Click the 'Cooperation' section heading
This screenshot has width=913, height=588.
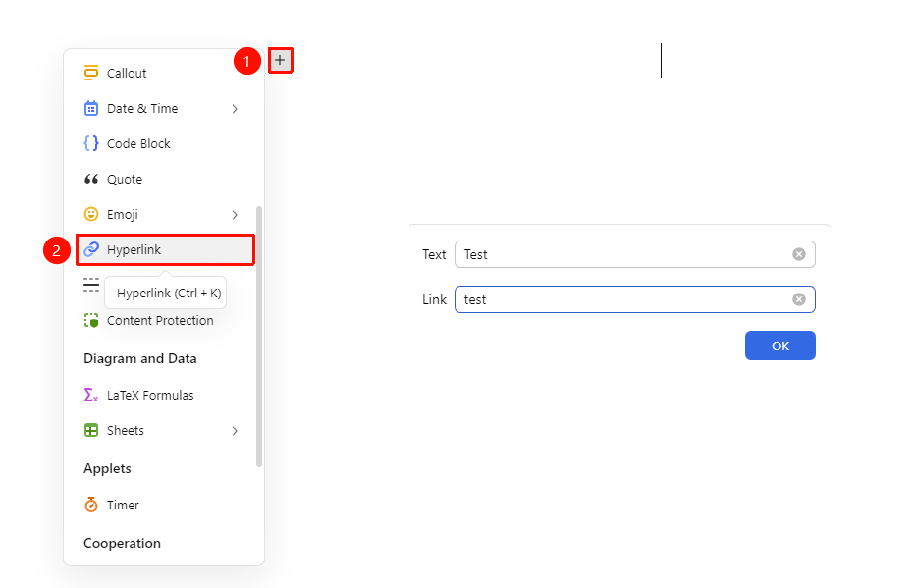pos(122,543)
